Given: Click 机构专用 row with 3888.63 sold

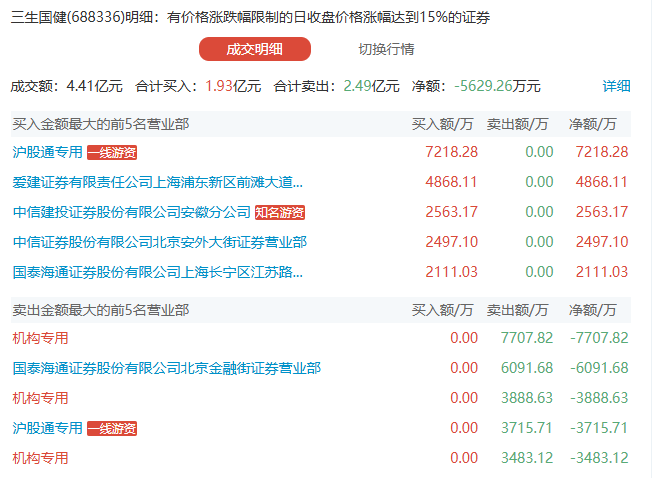Looking at the screenshot, I should pyautogui.click(x=40, y=398).
